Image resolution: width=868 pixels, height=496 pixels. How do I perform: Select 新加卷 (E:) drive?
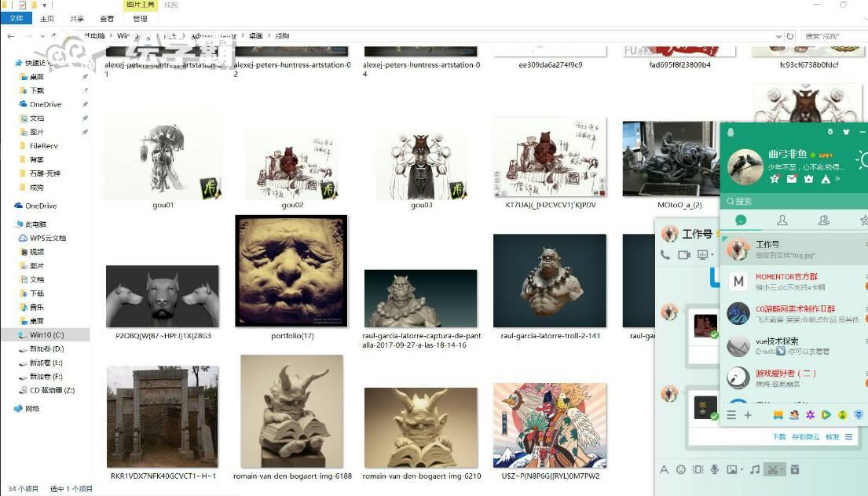click(46, 363)
